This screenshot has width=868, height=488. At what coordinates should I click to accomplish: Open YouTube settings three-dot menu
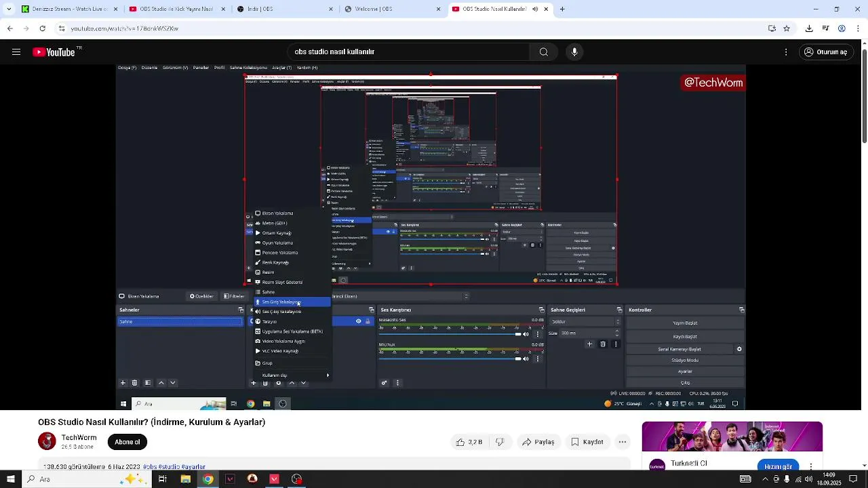coord(786,52)
